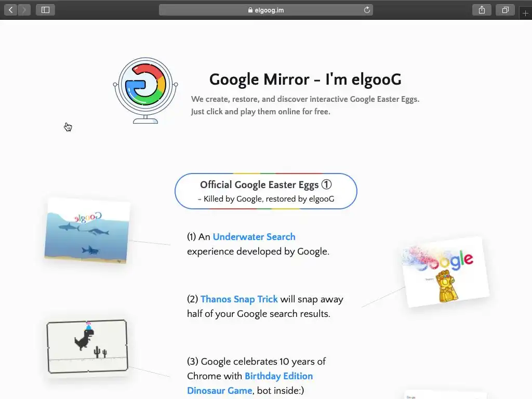The height and width of the screenshot is (399, 532).
Task: Open the Share menu icon
Action: click(x=482, y=10)
